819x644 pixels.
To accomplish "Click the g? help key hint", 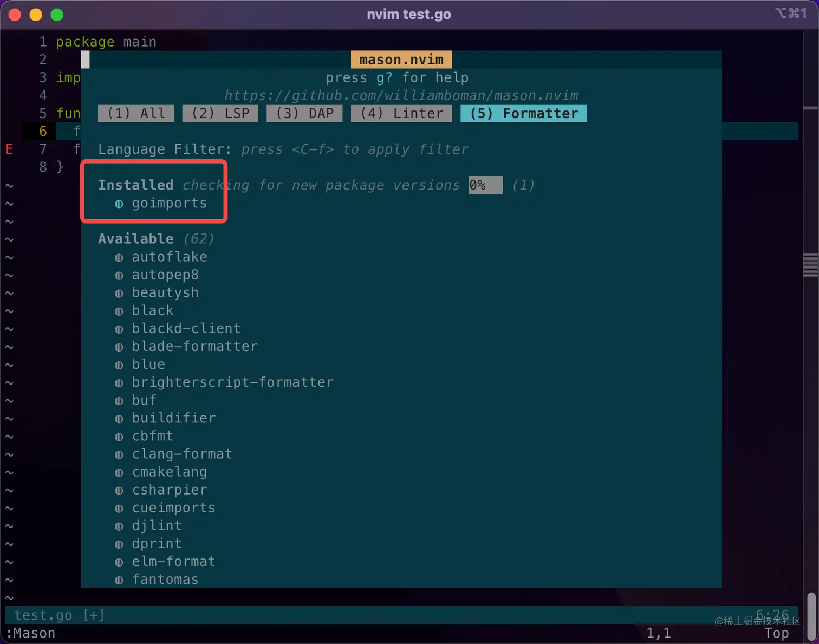I will (385, 77).
